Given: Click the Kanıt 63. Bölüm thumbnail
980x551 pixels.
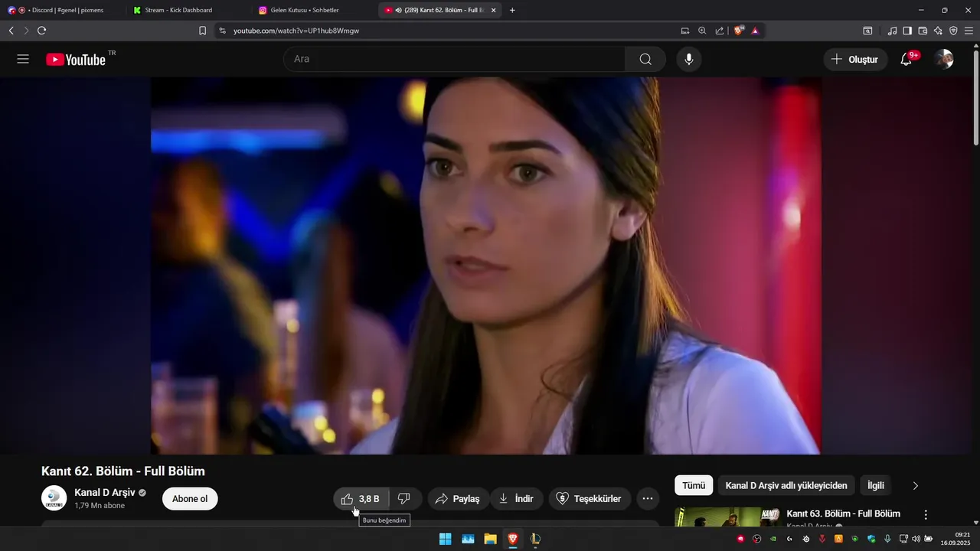Looking at the screenshot, I should (x=728, y=517).
